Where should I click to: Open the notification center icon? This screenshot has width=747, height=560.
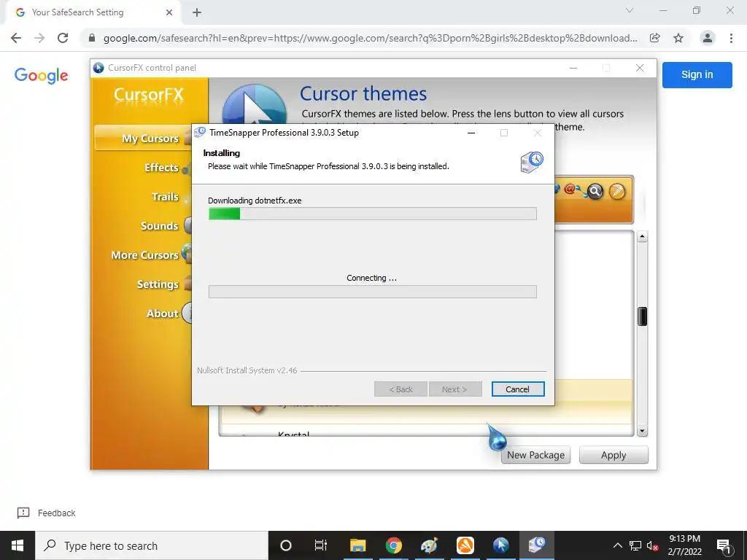(724, 545)
